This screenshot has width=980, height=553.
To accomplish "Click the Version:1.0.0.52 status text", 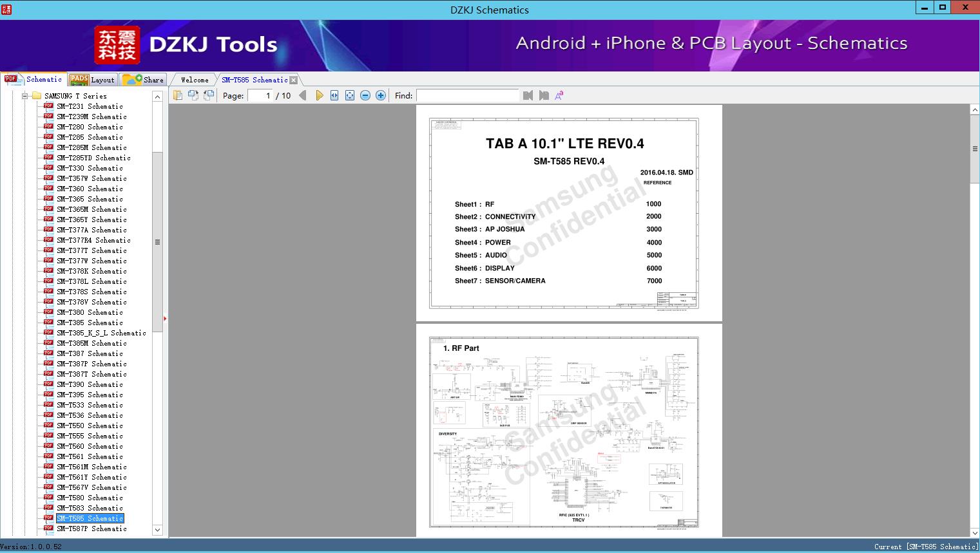I will pos(31,547).
